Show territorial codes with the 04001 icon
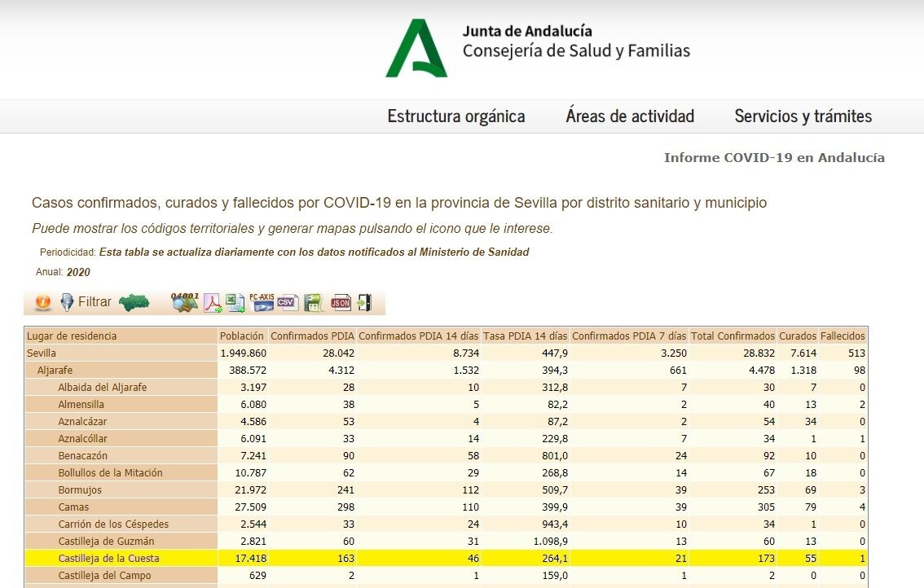The height and width of the screenshot is (588, 924). 185,302
